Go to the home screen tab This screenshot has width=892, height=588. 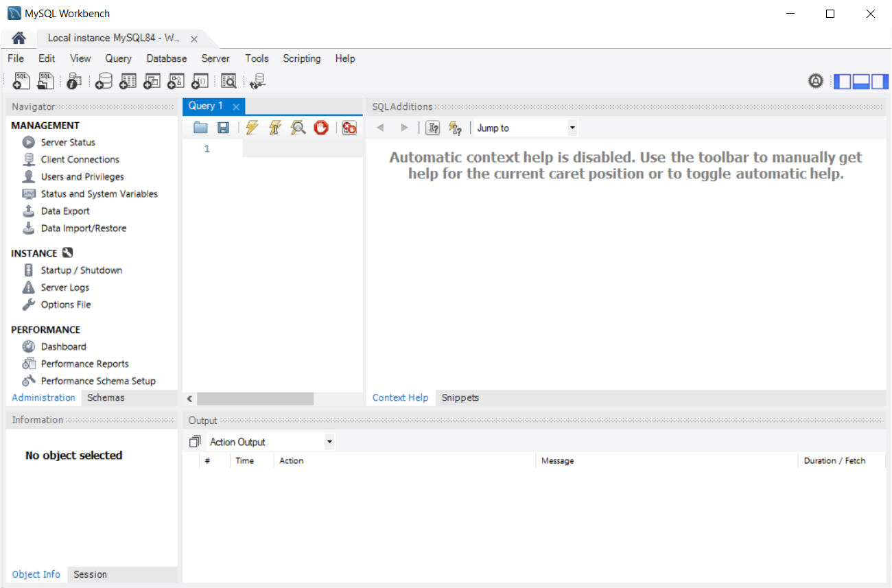19,38
